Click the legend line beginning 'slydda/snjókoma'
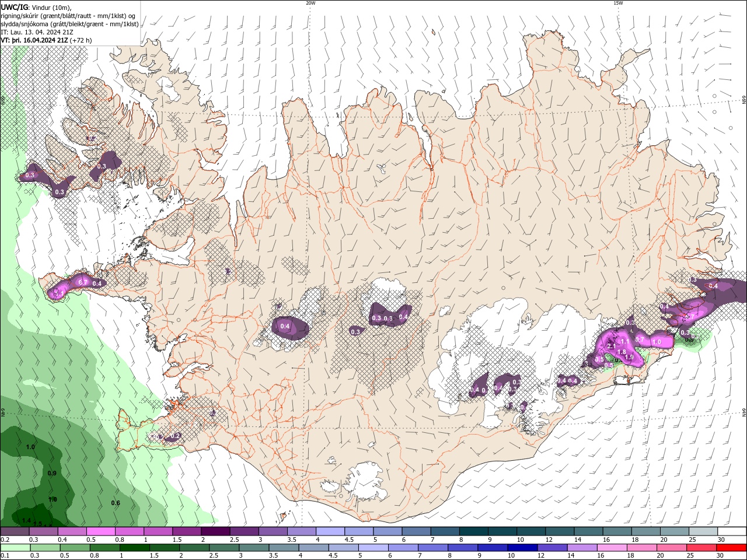747x560 pixels. (x=69, y=24)
